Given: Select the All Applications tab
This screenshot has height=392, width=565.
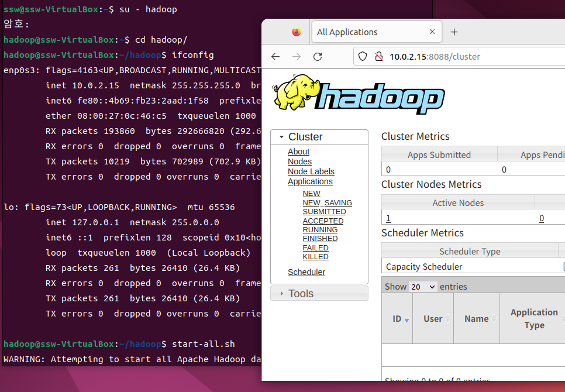Looking at the screenshot, I should click(377, 32).
